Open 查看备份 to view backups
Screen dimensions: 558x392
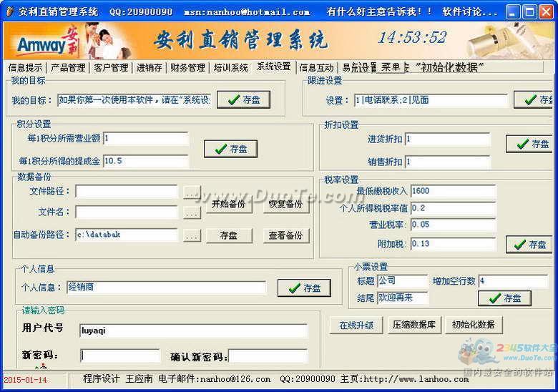pos(286,235)
